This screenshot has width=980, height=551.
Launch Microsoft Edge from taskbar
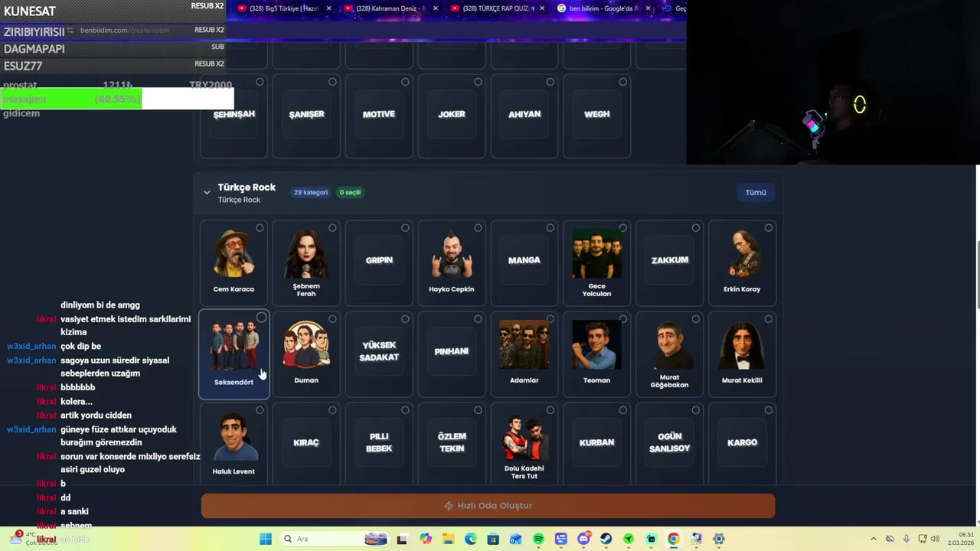tap(470, 539)
